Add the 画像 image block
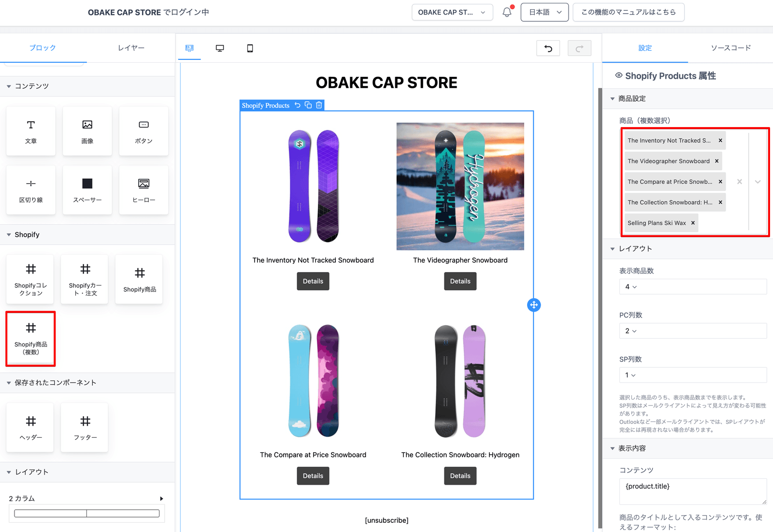The width and height of the screenshot is (773, 532). click(x=87, y=131)
